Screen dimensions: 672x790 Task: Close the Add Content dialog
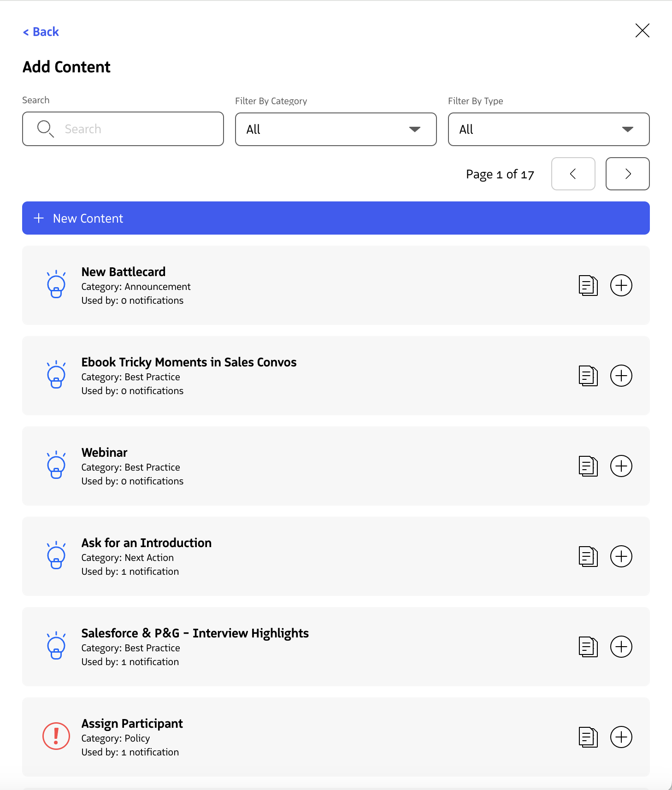click(642, 30)
